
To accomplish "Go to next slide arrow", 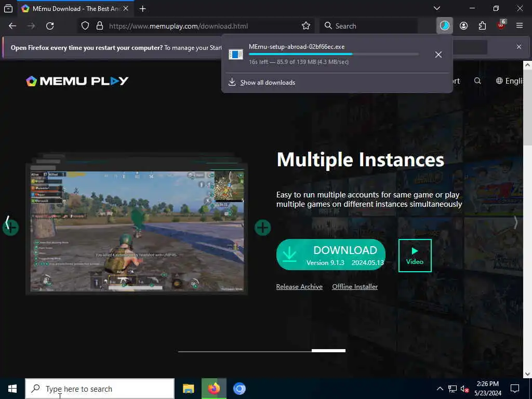I will pyautogui.click(x=515, y=222).
